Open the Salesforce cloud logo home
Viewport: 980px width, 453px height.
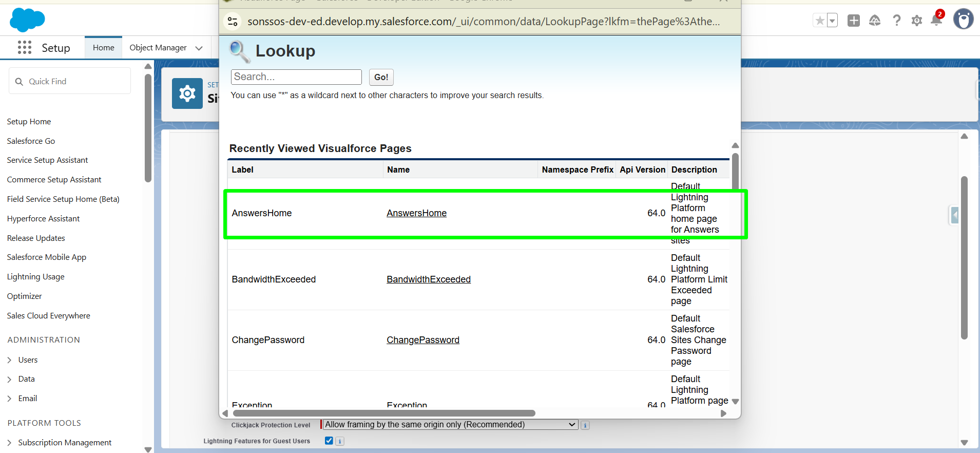tap(27, 20)
